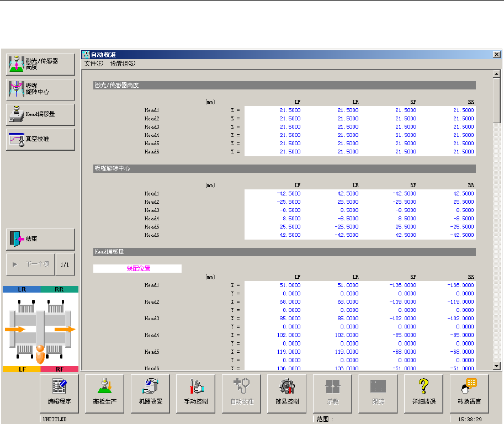
Task: Open the 文件(F) menu
Action: 94,63
